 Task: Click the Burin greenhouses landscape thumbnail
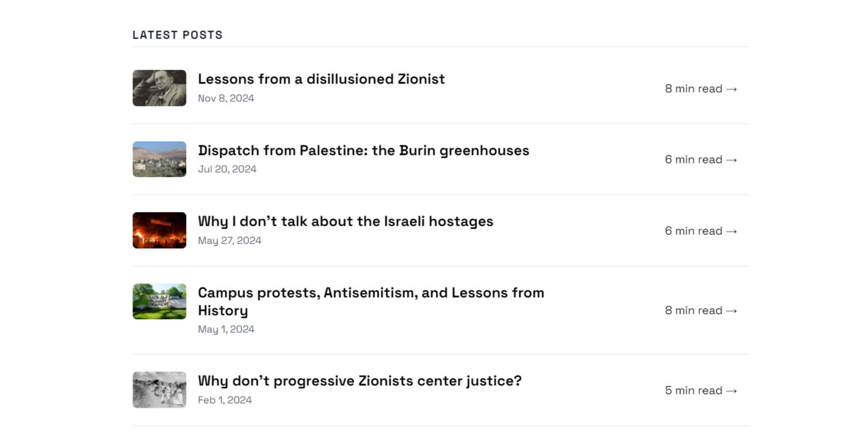159,159
